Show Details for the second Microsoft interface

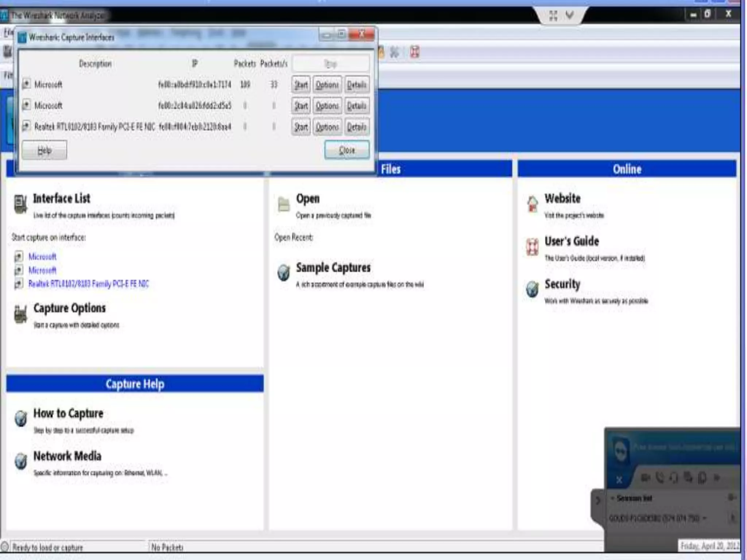click(356, 106)
